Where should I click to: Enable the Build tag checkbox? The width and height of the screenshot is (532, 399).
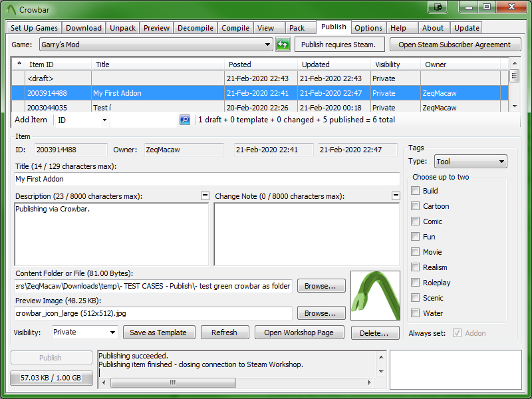(x=415, y=191)
